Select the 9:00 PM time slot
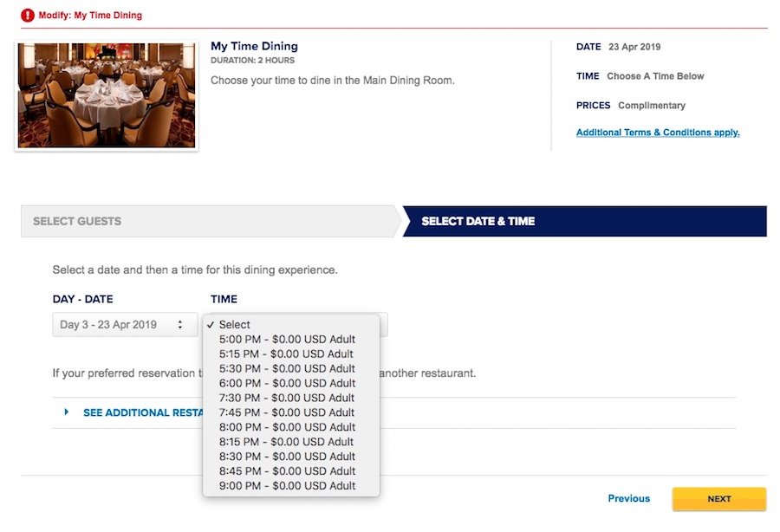 (291, 486)
